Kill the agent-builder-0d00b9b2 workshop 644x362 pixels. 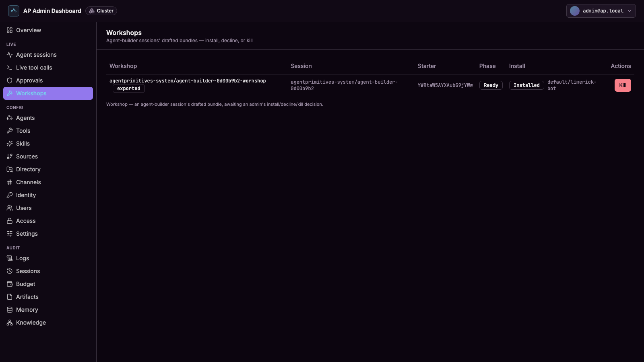[x=623, y=85]
